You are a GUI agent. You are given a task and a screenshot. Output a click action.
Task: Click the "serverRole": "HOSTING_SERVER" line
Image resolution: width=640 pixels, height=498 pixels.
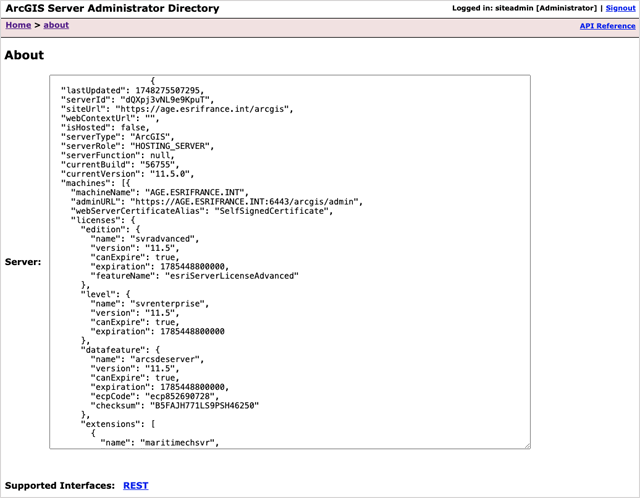(x=138, y=146)
